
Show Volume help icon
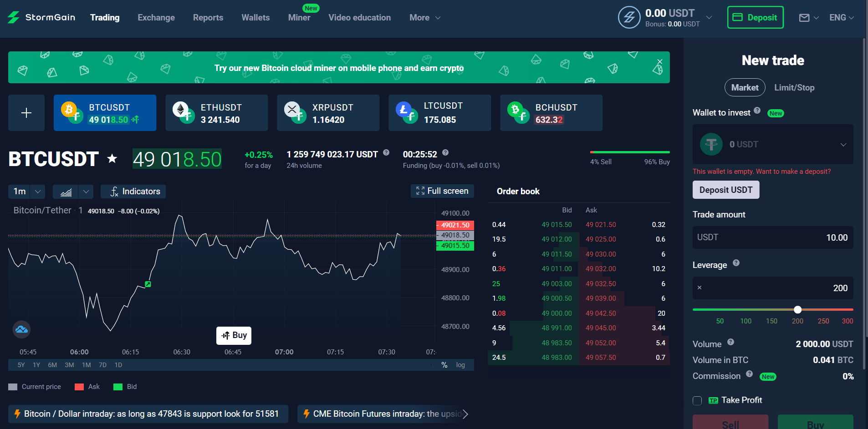(730, 342)
